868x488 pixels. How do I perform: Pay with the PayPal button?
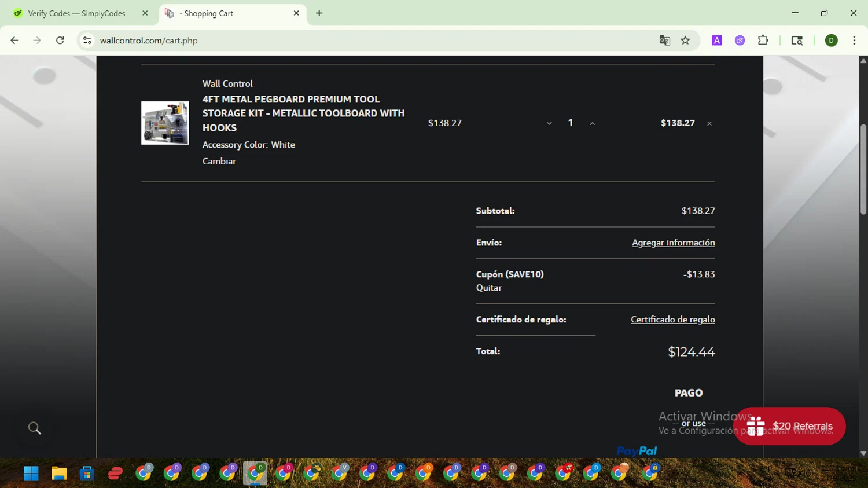637,451
